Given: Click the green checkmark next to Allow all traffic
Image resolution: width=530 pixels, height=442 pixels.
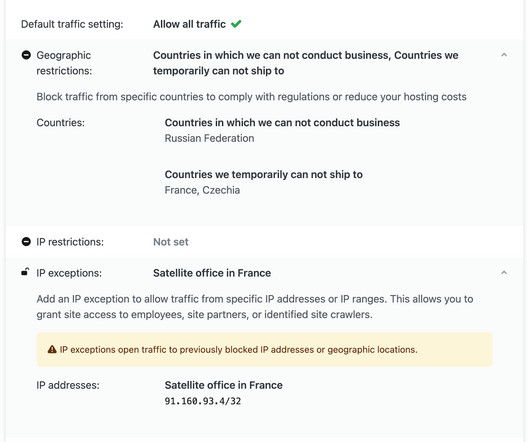Looking at the screenshot, I should tap(236, 24).
